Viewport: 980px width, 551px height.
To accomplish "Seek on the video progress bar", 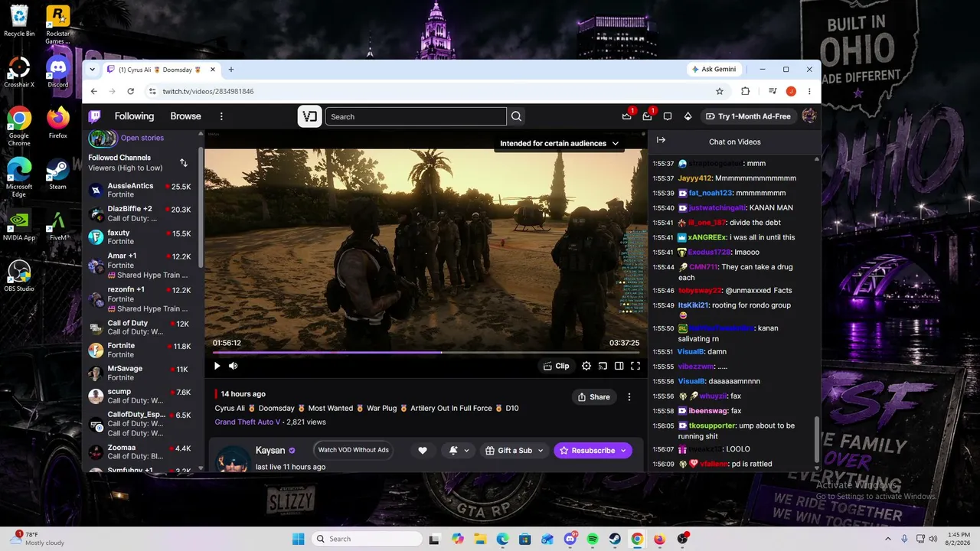I will tap(426, 352).
